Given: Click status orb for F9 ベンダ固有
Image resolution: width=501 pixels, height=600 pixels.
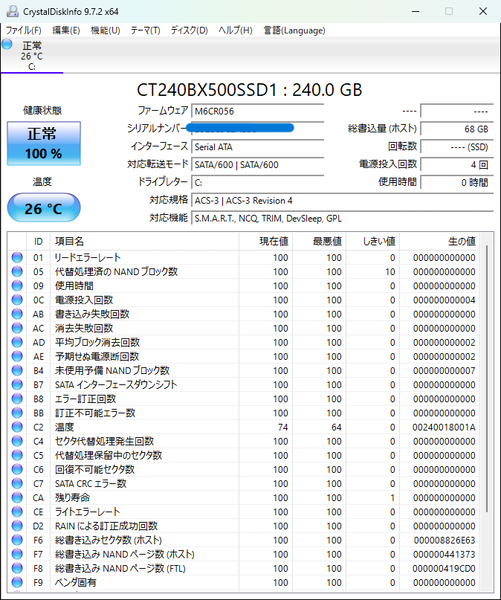Looking at the screenshot, I should tap(17, 582).
